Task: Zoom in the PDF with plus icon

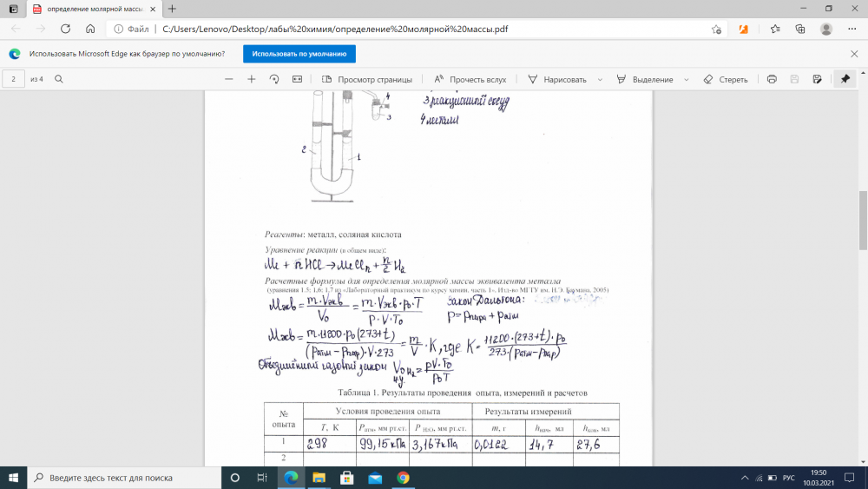Action: coord(252,79)
